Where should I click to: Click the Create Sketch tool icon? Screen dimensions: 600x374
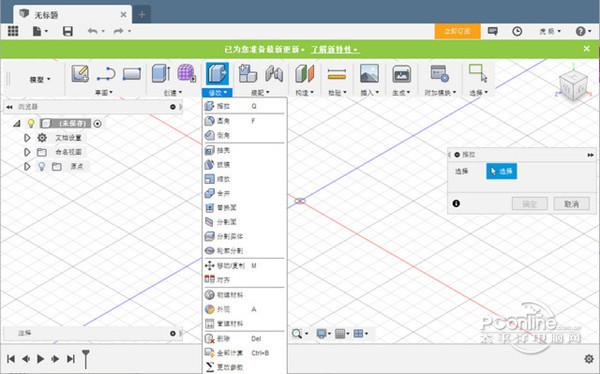click(80, 73)
